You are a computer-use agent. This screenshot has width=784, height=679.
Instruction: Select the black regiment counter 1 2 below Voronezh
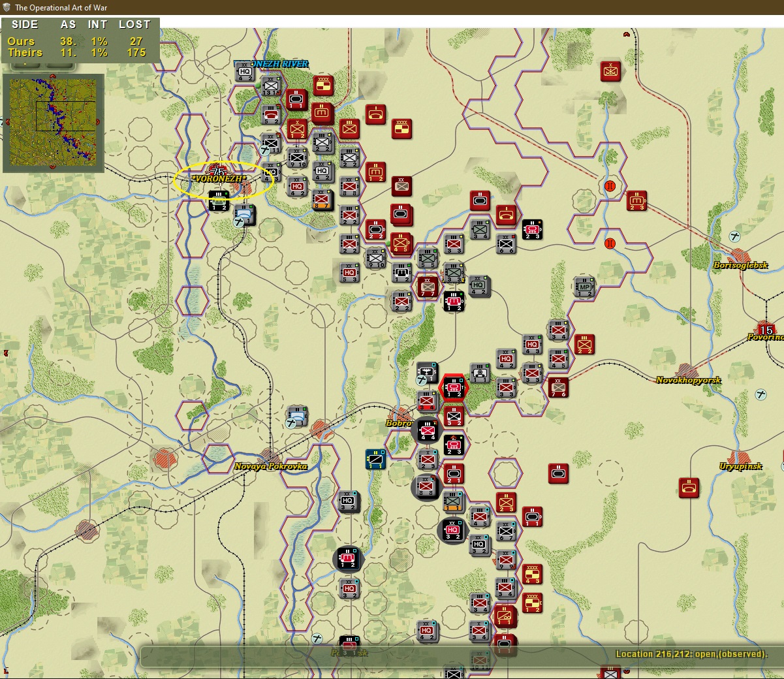coord(219,200)
